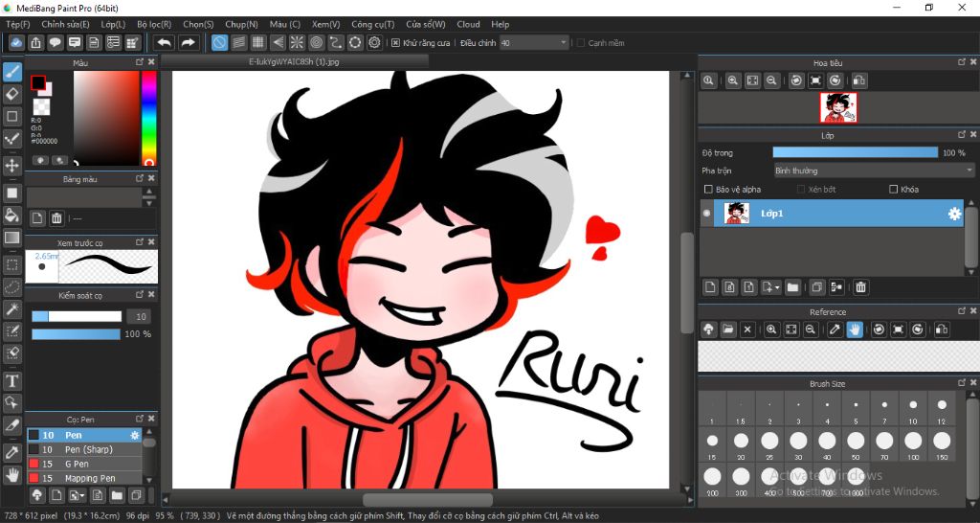Screen dimensions: 980x523
Task: Select the G Pen brush
Action: click(x=84, y=464)
